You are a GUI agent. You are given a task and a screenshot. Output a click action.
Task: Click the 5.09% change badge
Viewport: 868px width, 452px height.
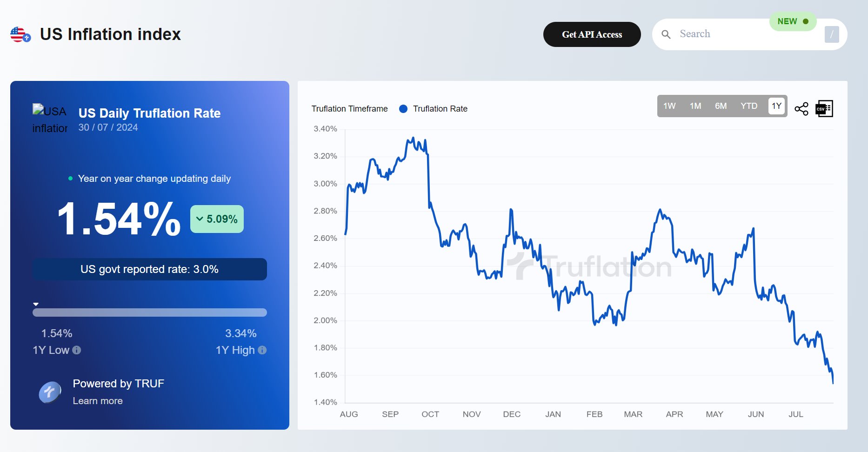coord(217,219)
